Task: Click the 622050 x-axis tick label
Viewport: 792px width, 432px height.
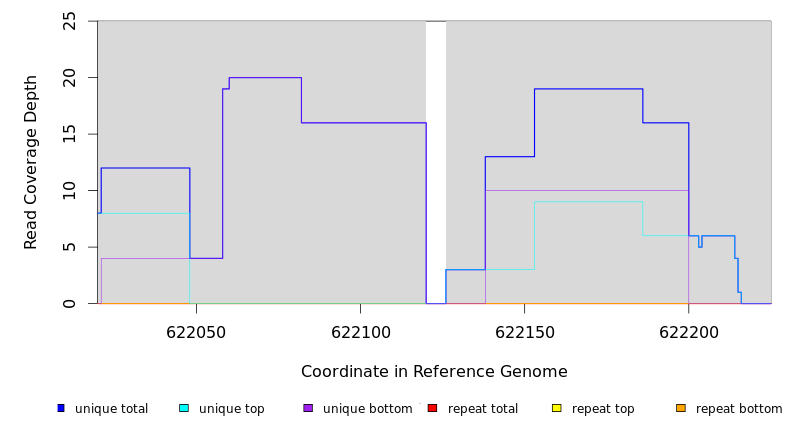Action: pyautogui.click(x=196, y=332)
